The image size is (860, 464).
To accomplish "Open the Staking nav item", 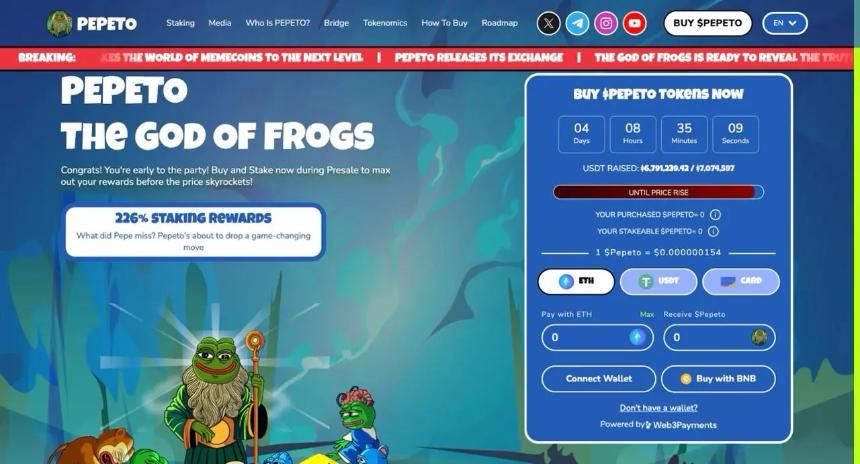I will tap(180, 23).
